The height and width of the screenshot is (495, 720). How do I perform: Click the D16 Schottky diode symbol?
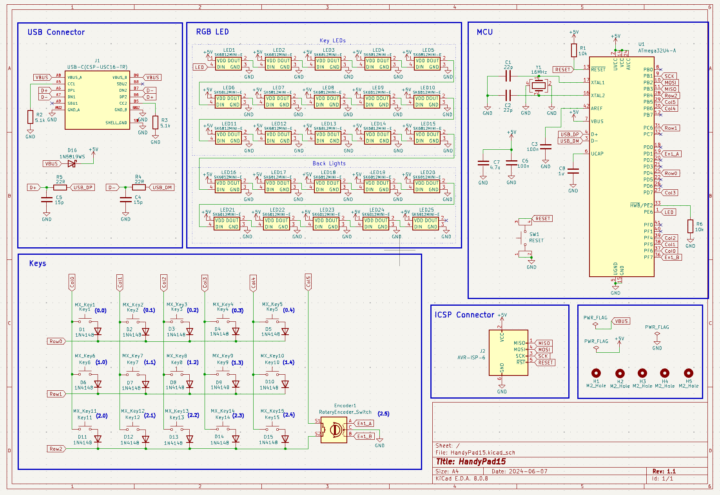pyautogui.click(x=72, y=163)
